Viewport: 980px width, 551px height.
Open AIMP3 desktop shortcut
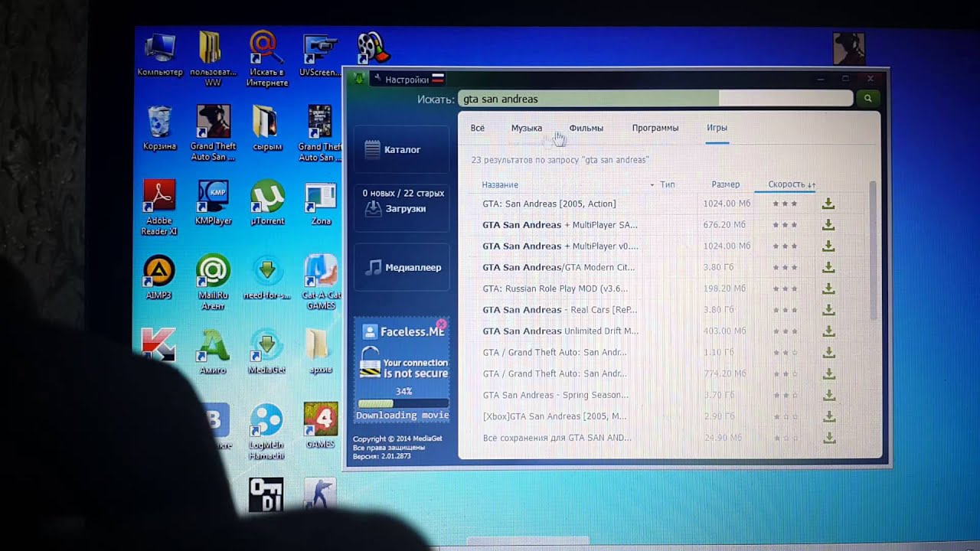(x=159, y=277)
